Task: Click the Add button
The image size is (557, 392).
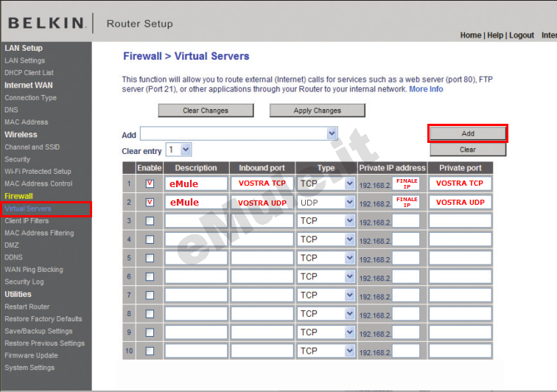Action: pos(468,133)
